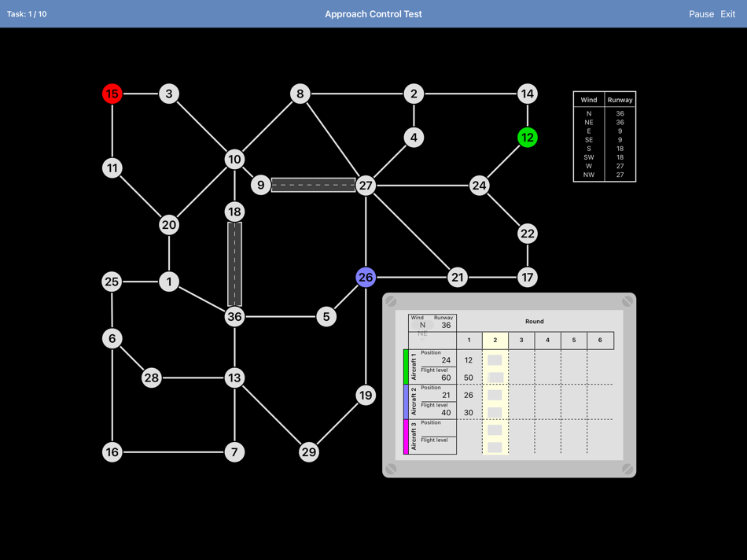Fill Aircraft 2 position for round 2
Viewport: 747px width, 560px height.
(495, 395)
